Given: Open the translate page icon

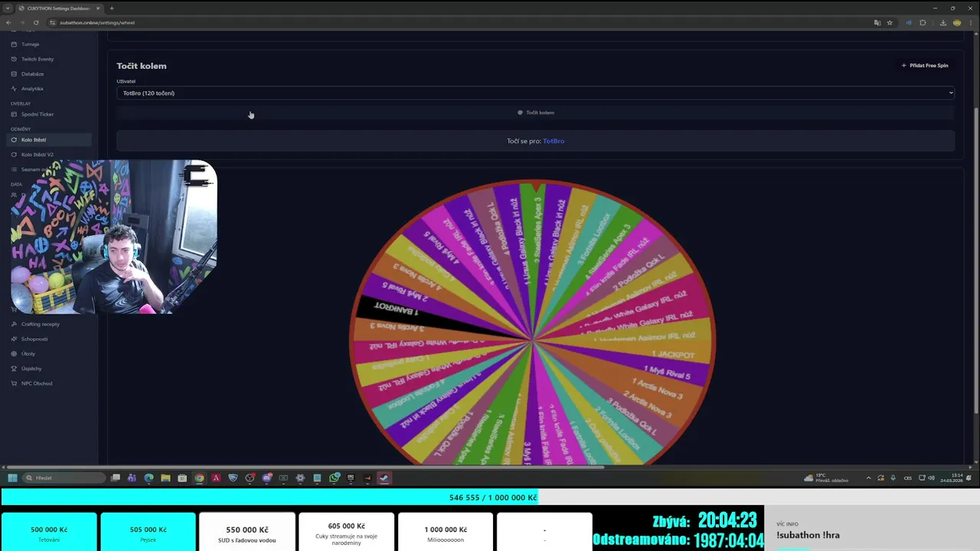Looking at the screenshot, I should coord(877,22).
